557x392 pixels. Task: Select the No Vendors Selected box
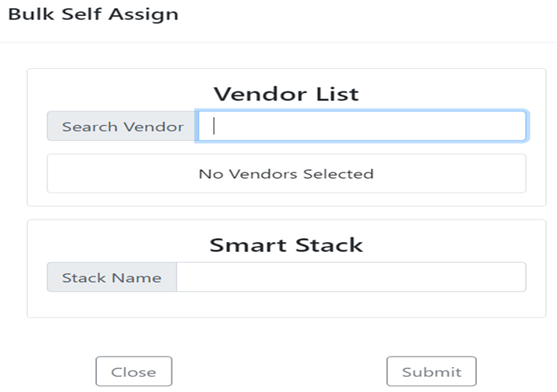click(x=287, y=173)
